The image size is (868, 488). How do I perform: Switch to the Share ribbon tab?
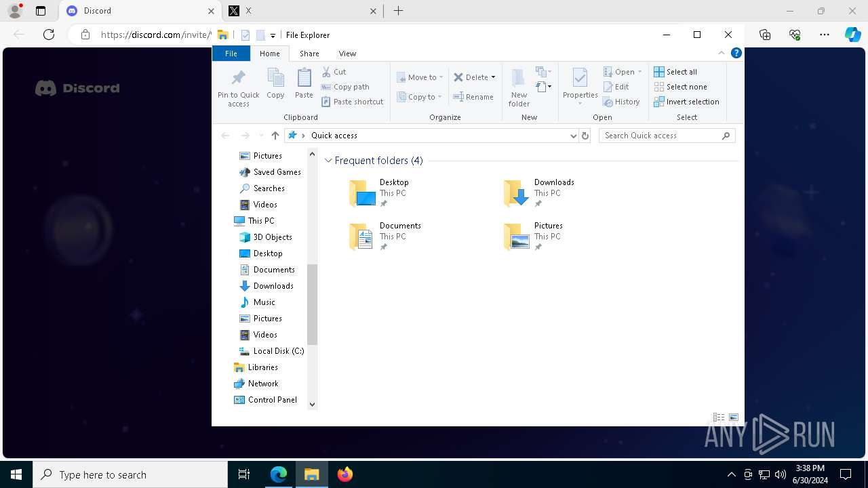click(309, 54)
